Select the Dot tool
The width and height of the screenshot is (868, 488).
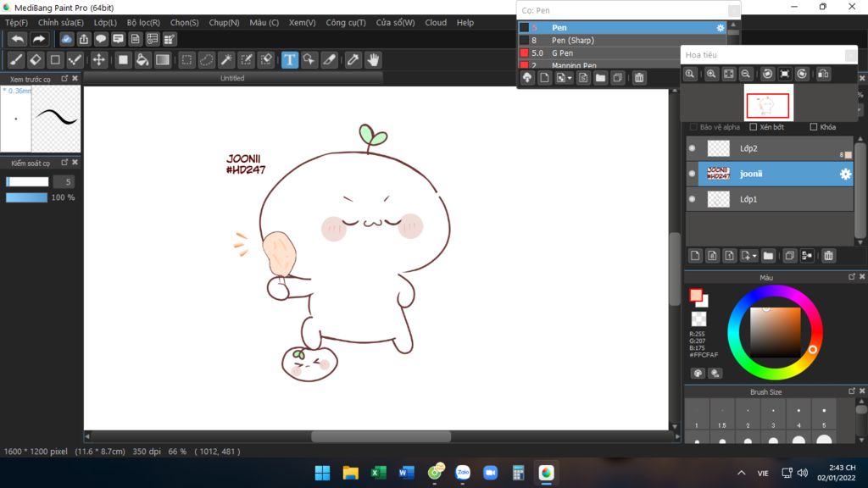(x=75, y=60)
